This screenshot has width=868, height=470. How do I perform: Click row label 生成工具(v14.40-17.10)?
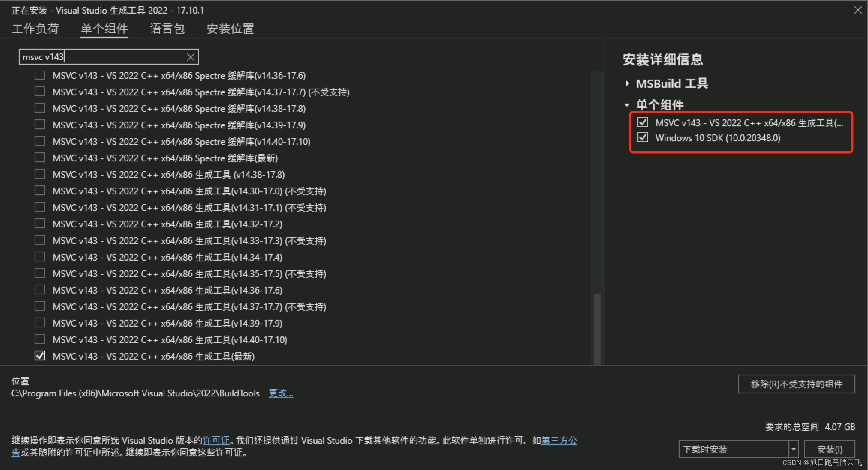click(x=170, y=340)
